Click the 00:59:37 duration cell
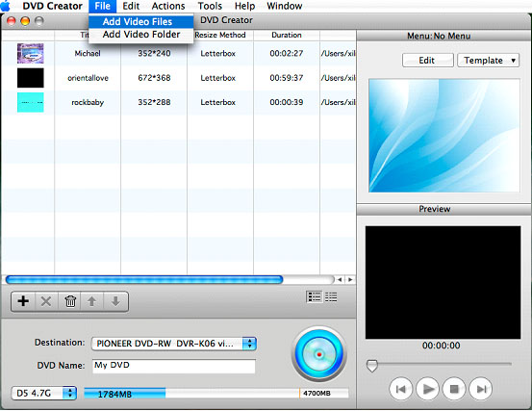Viewport: 532px width, 411px height. pos(287,78)
